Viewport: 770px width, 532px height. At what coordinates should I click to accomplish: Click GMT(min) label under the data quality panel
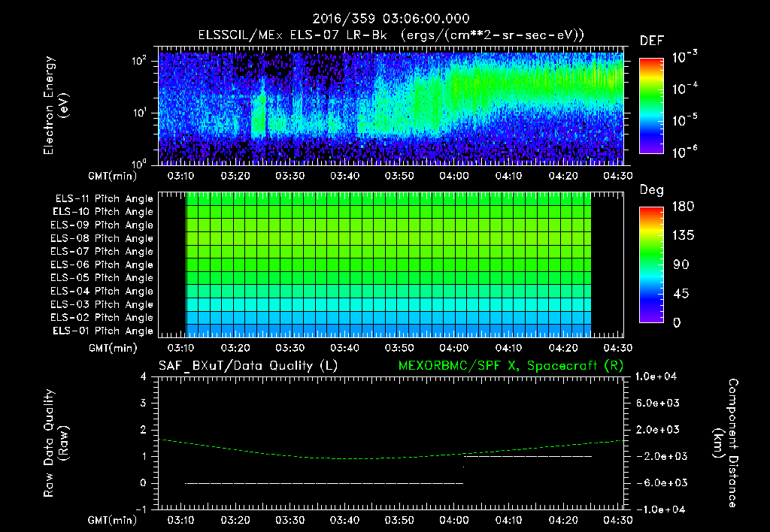113,520
